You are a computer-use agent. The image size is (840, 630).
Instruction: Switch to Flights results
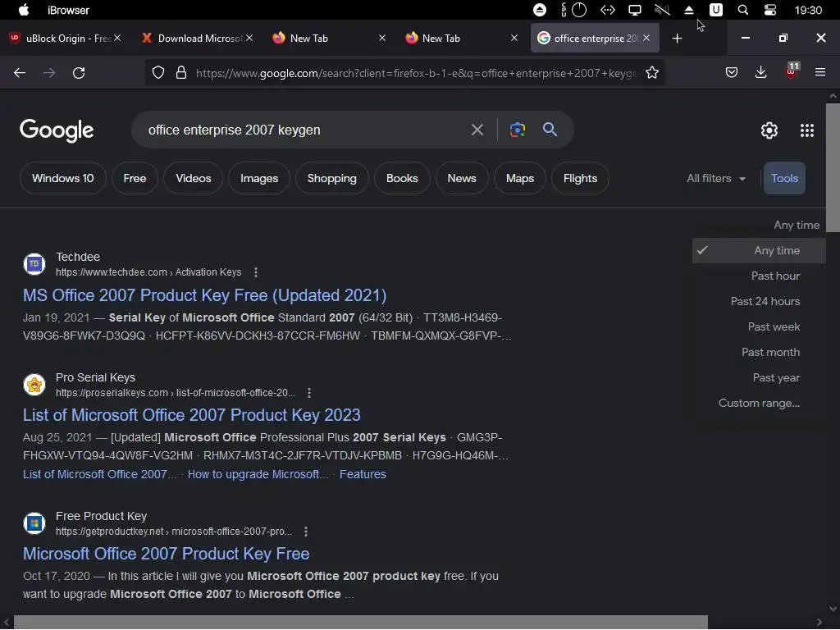[x=580, y=178]
